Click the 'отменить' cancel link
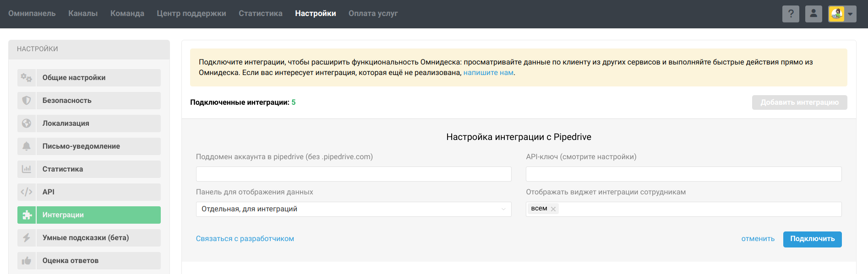This screenshot has width=868, height=274. point(758,239)
